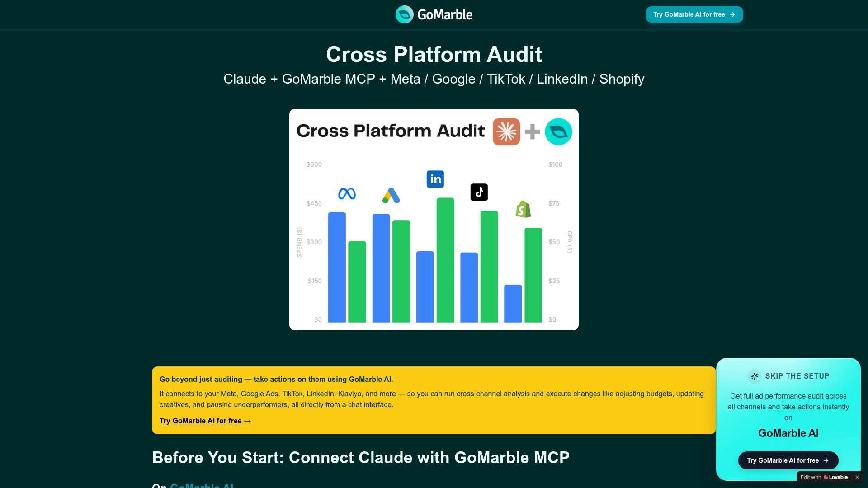This screenshot has width=868, height=488.
Task: Click the subtitle listing Claude + GoMarble MCP platforms
Action: click(x=434, y=79)
